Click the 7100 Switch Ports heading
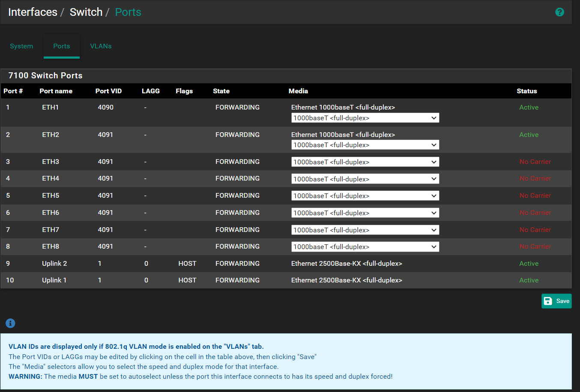This screenshot has width=580, height=392. (45, 76)
